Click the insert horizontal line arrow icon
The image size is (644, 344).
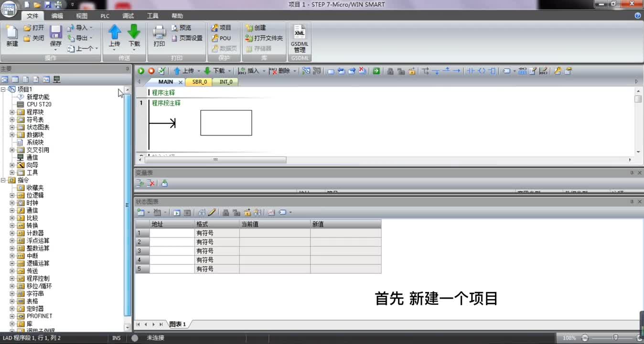457,71
